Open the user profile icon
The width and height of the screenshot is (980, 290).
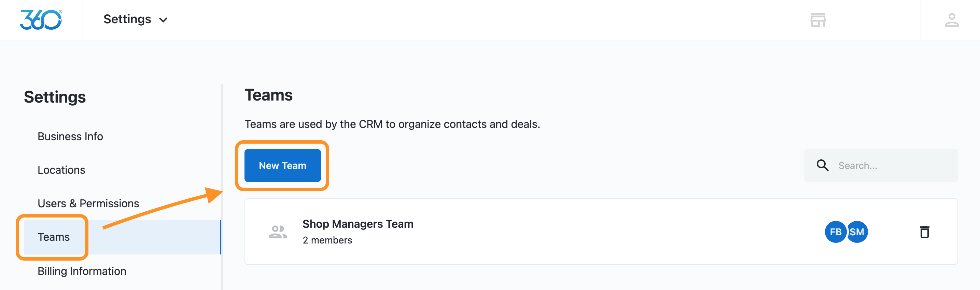pos(951,20)
